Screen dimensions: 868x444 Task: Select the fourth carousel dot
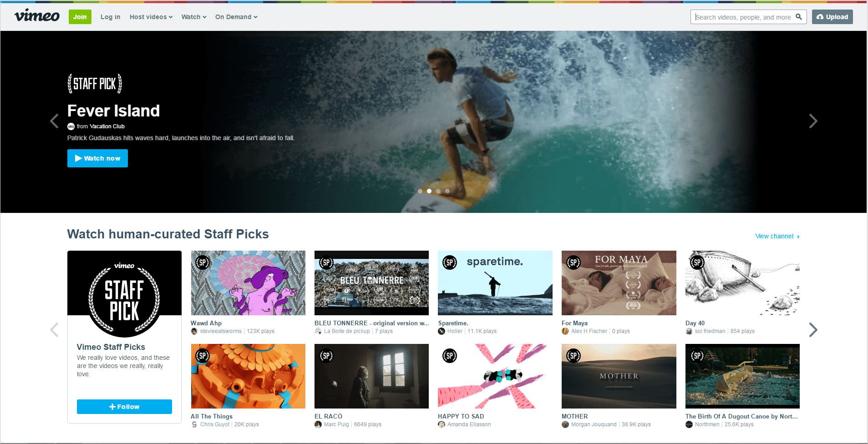(x=447, y=191)
